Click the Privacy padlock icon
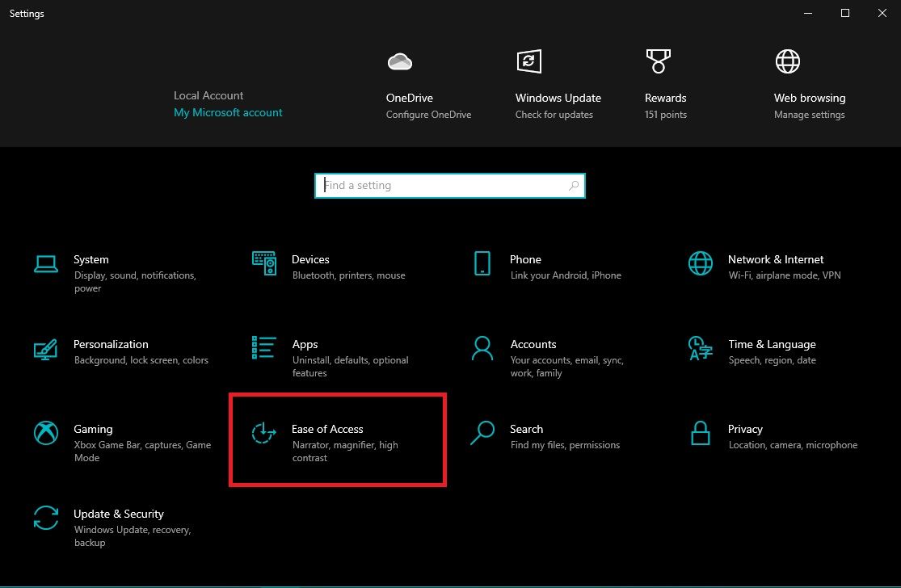901x588 pixels. click(x=701, y=433)
